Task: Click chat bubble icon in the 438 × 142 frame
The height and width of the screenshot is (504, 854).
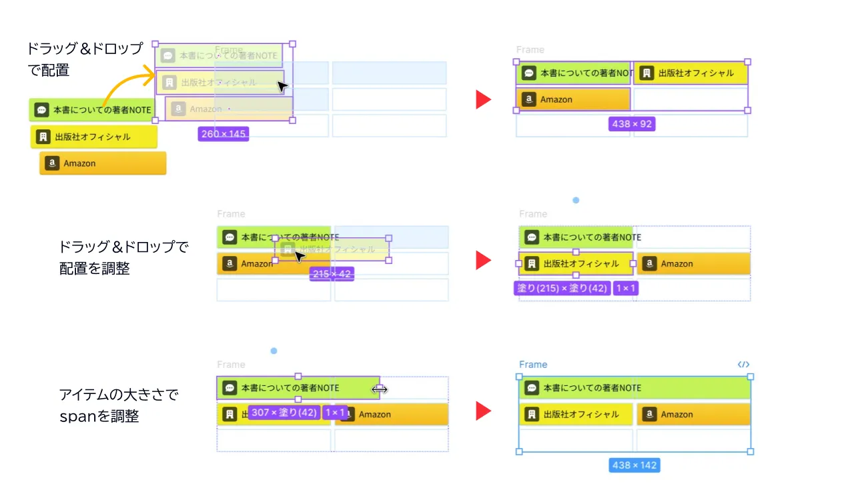Action: [x=532, y=388]
